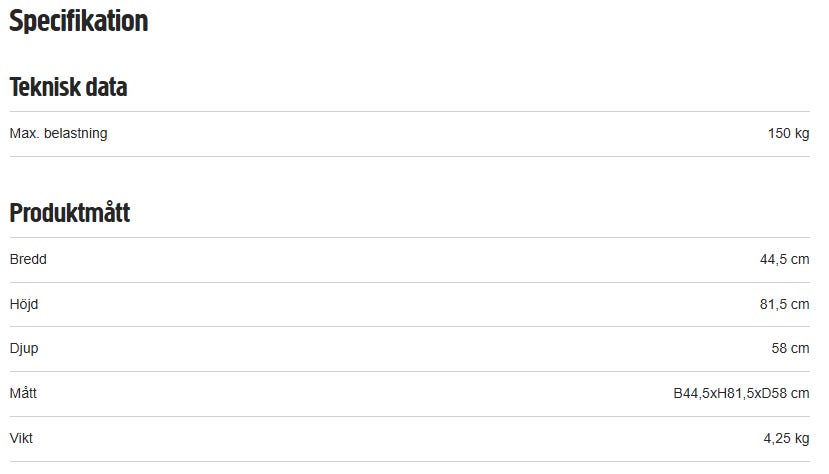
Task: Select the B44,5xH81,5xD58 cm dimensions value
Action: (x=741, y=394)
